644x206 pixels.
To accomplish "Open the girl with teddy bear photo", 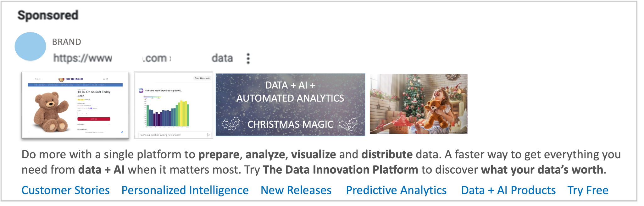I will (x=418, y=104).
